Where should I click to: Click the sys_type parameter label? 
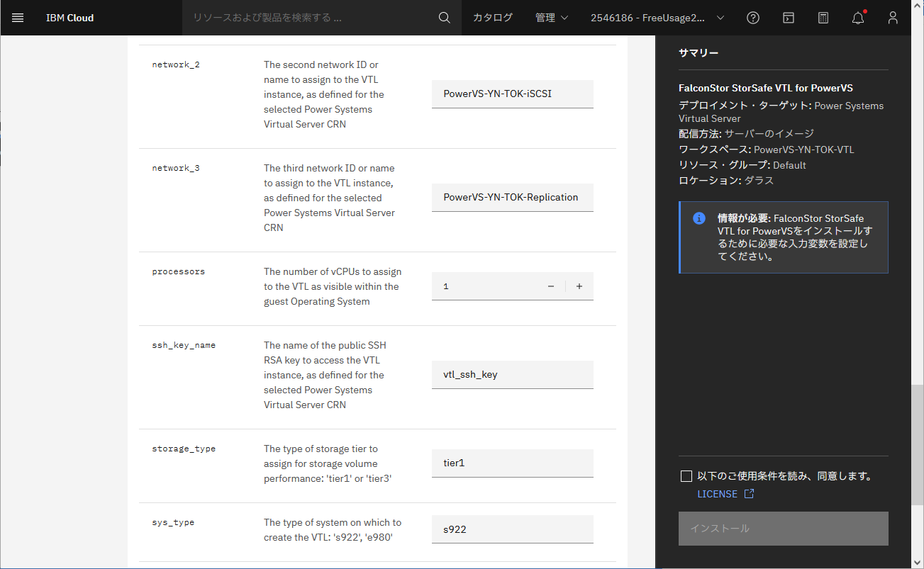tap(173, 522)
